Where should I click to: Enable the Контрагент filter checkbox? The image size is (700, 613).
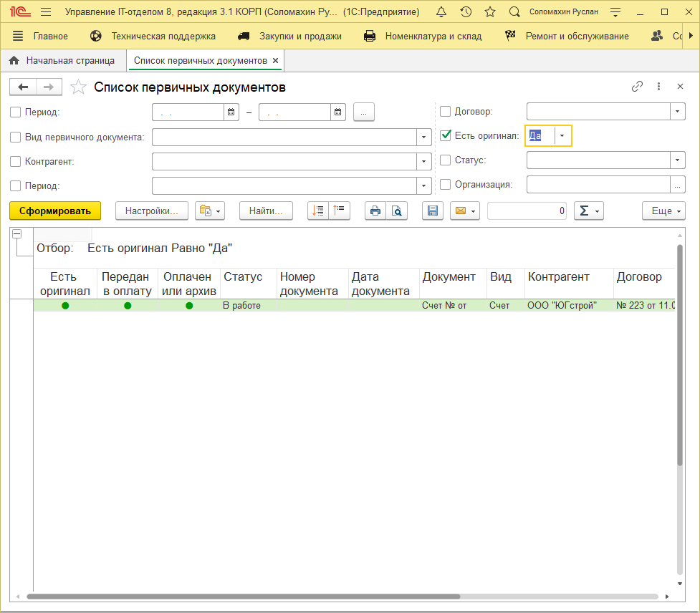pyautogui.click(x=16, y=161)
